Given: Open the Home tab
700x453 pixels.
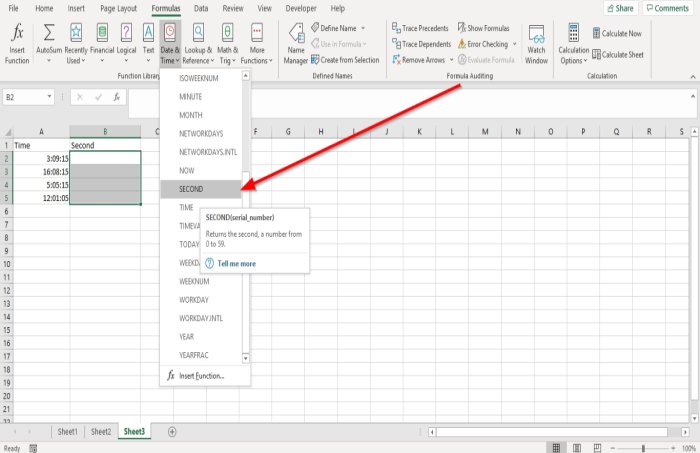Looking at the screenshot, I should click(44, 8).
